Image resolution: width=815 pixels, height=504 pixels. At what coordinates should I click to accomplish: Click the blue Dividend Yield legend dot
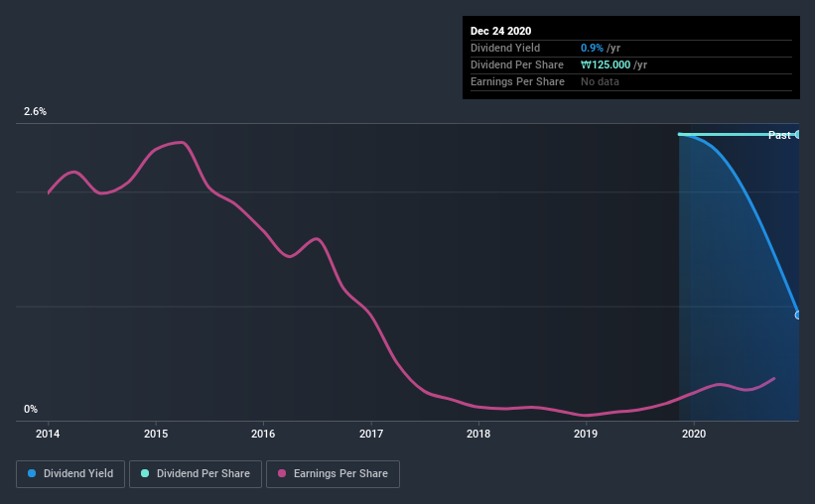point(32,473)
